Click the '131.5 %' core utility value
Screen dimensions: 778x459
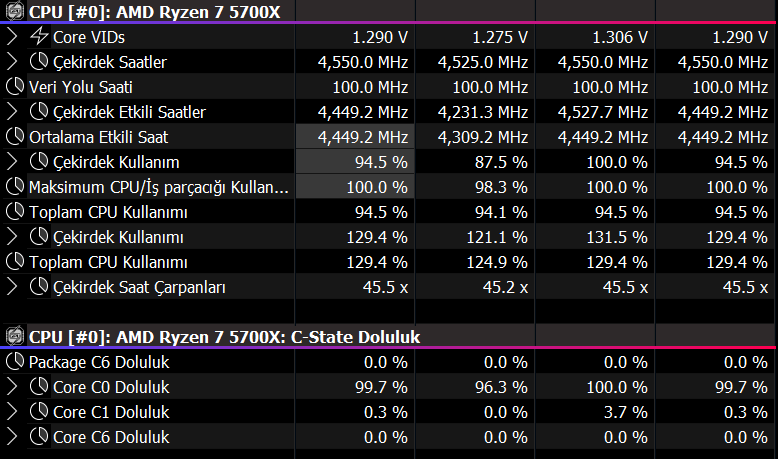pyautogui.click(x=617, y=237)
